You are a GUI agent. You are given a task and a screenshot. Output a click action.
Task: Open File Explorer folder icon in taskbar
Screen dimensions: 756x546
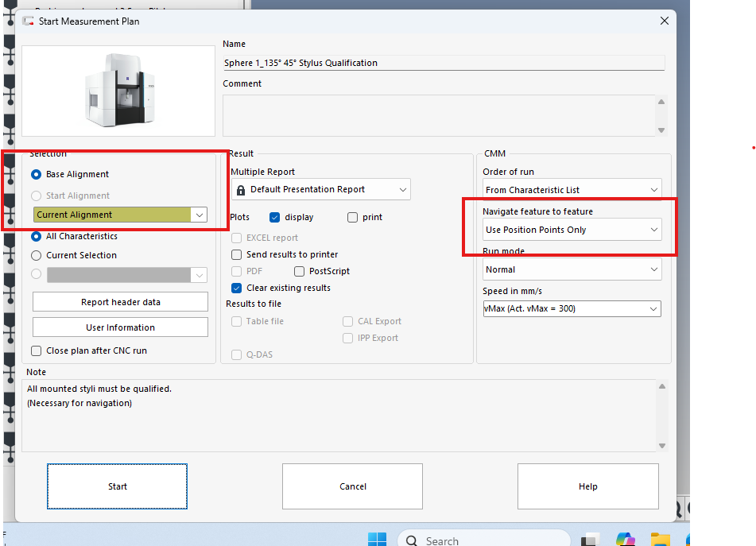(x=661, y=540)
